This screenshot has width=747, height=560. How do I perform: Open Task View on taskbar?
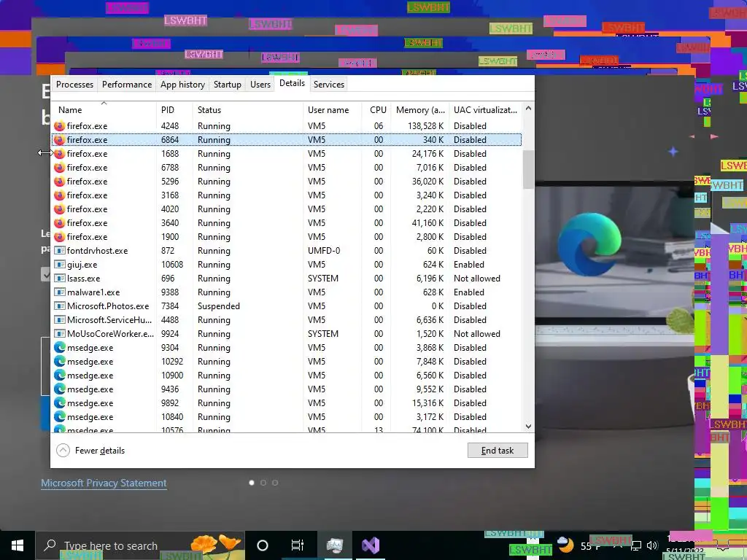298,545
